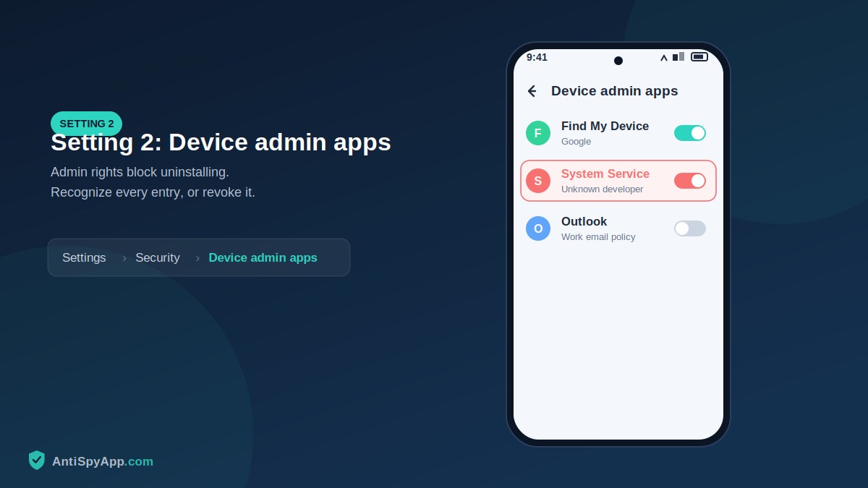The width and height of the screenshot is (868, 488).
Task: Select Settings in the breadcrumb path
Action: [x=84, y=257]
